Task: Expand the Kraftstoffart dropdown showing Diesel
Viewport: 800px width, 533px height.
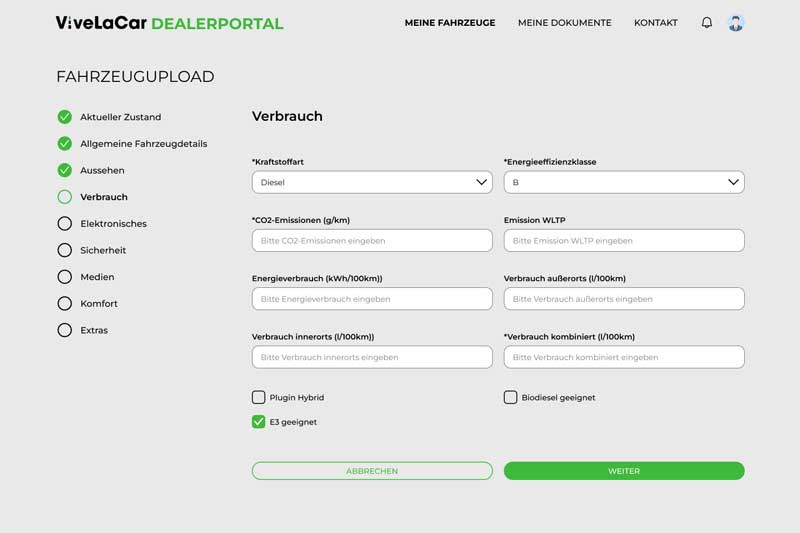Action: tap(372, 182)
